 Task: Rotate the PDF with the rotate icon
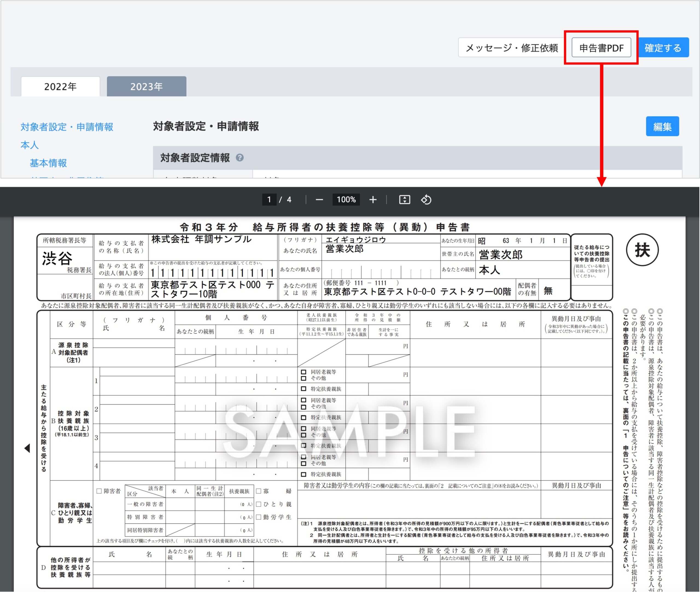coord(426,200)
